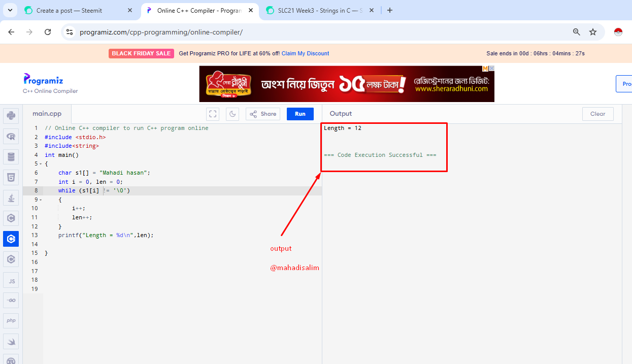Click the C++ Online Compiler subtitle

(50, 91)
